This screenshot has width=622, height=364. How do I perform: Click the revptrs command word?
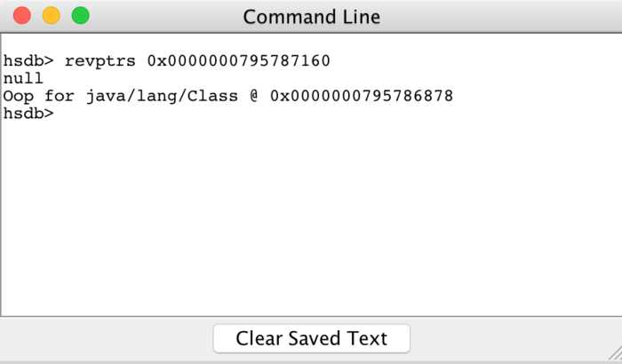coord(100,61)
